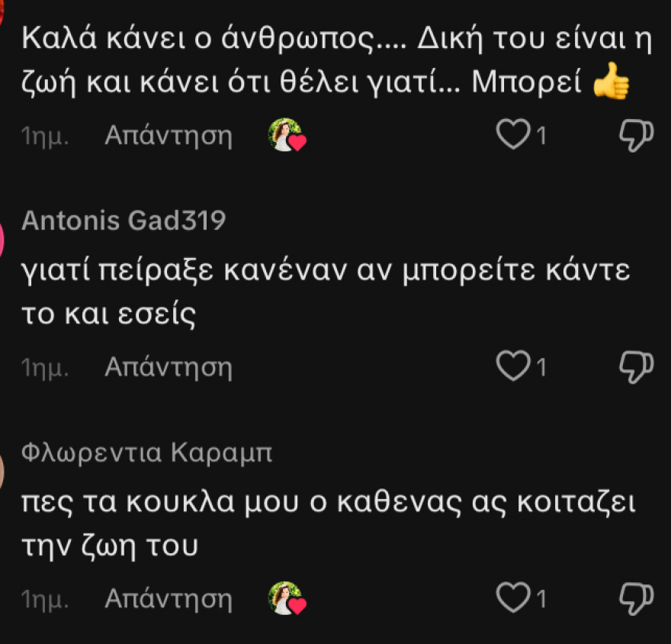This screenshot has width=671, height=644.
Task: Tap Απάντηση under Φλωρεντια Καραμπ's comment
Action: (x=169, y=598)
